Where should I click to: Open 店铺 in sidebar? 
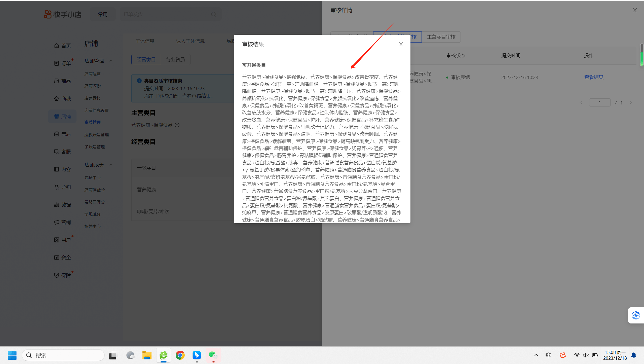[62, 116]
